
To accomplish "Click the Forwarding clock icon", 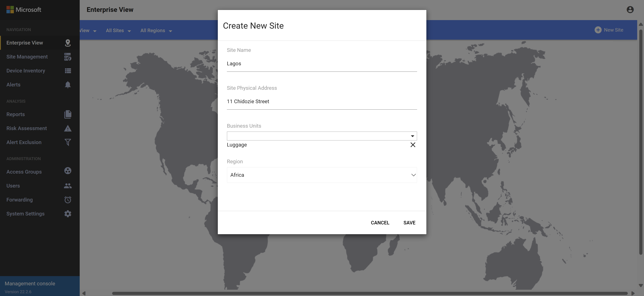I will pyautogui.click(x=67, y=200).
